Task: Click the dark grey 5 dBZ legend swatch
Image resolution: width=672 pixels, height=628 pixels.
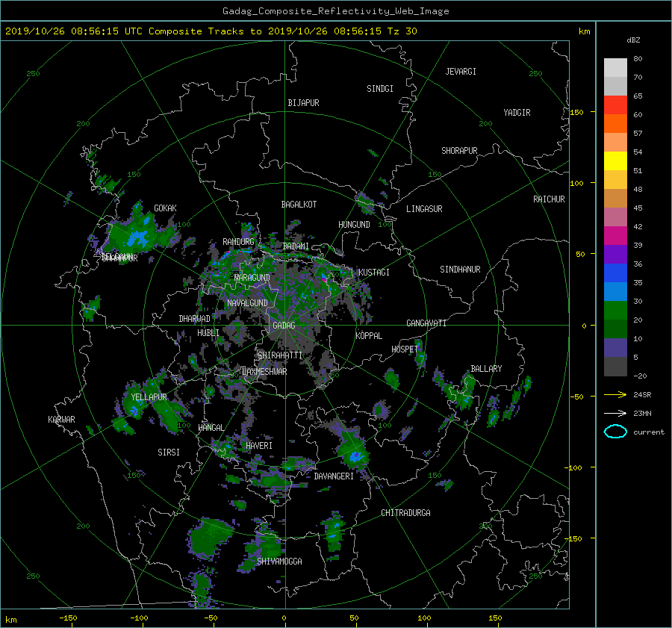Action: [615, 367]
